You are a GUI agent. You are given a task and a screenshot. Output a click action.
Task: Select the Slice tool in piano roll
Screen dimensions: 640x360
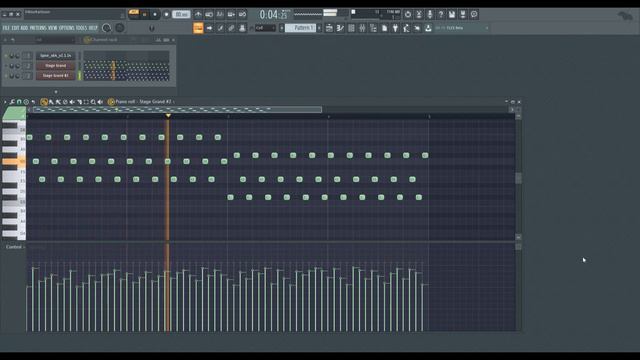coord(79,102)
